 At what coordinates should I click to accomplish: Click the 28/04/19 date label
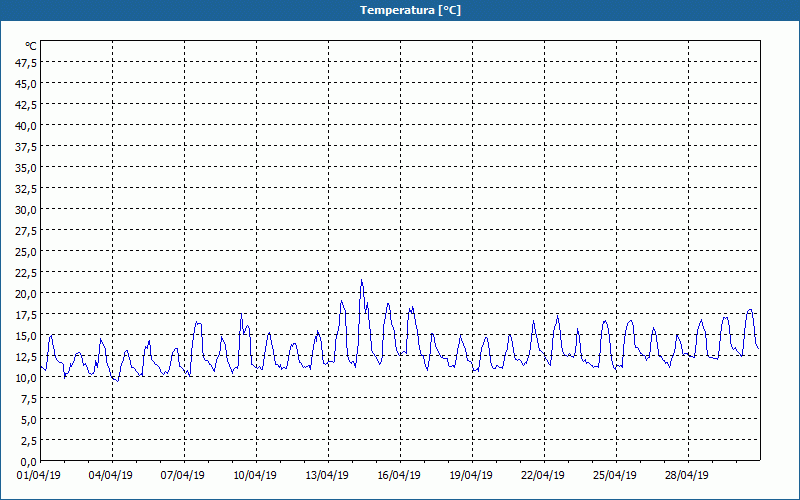pos(687,475)
